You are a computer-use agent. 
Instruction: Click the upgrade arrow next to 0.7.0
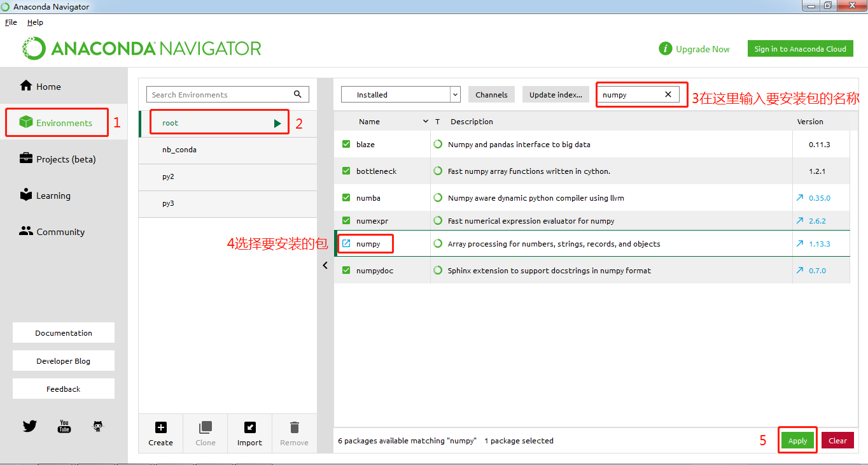[x=800, y=271]
